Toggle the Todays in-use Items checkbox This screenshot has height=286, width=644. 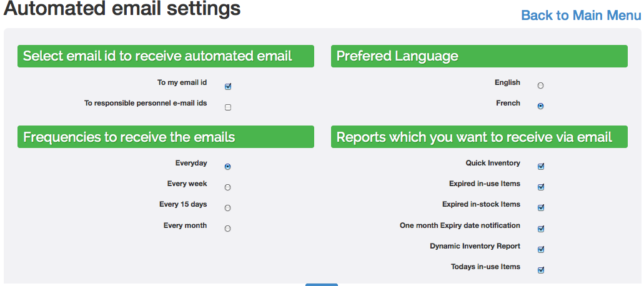click(541, 270)
